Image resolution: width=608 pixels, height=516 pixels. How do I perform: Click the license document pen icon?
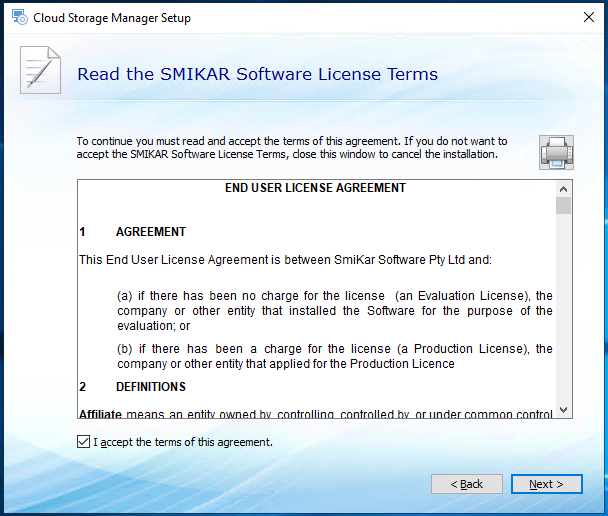40,70
